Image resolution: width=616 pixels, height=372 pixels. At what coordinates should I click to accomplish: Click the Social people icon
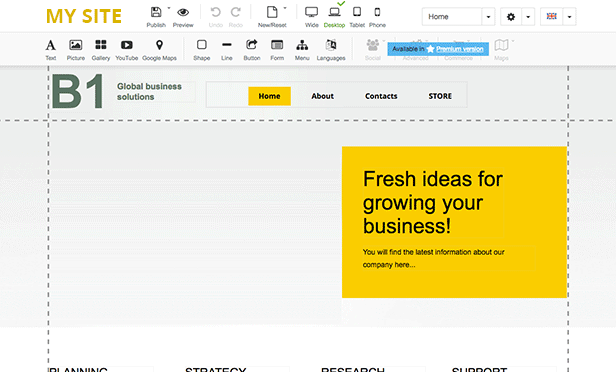pyautogui.click(x=372, y=45)
